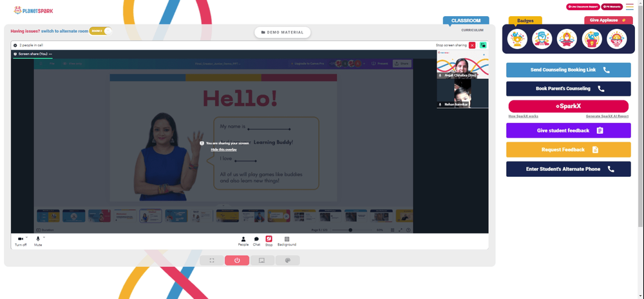
Task: Open the hamburger menu icon
Action: coord(630,7)
